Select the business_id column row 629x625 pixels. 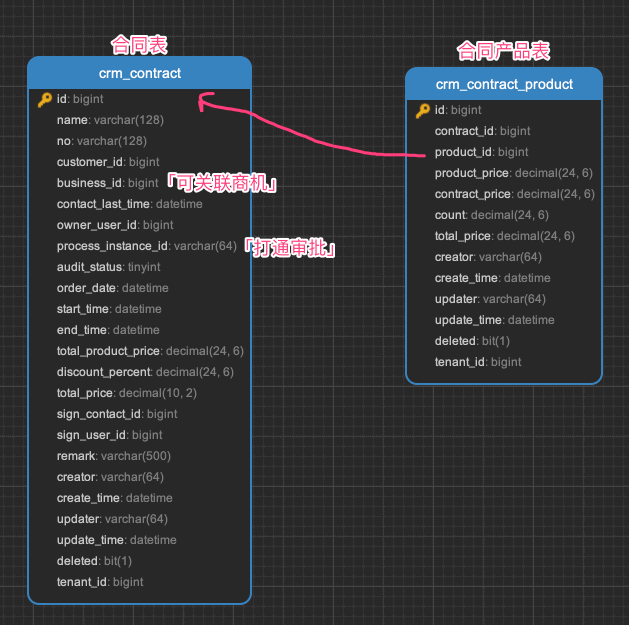point(107,183)
